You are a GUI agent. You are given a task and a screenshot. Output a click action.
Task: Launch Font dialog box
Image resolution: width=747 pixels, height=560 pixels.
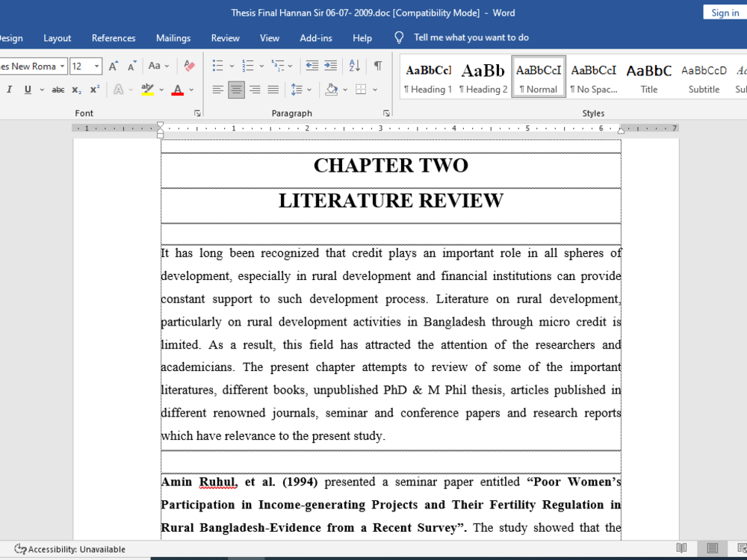click(197, 113)
